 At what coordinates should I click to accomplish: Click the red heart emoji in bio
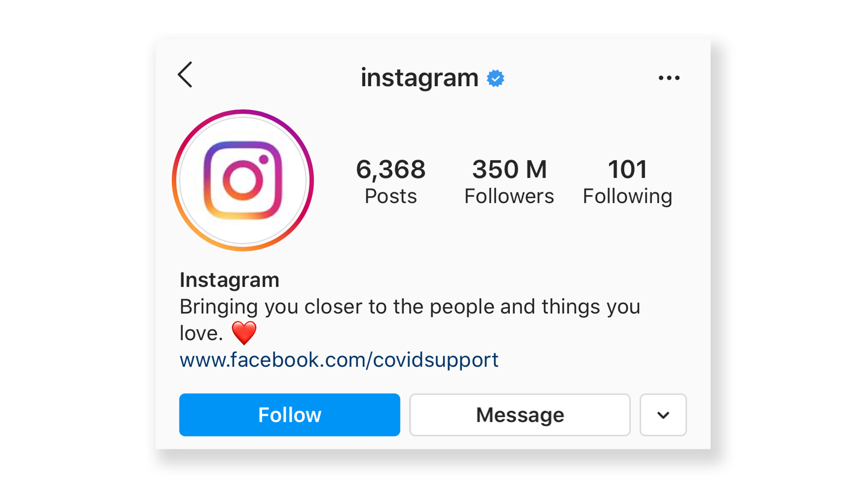pyautogui.click(x=247, y=333)
